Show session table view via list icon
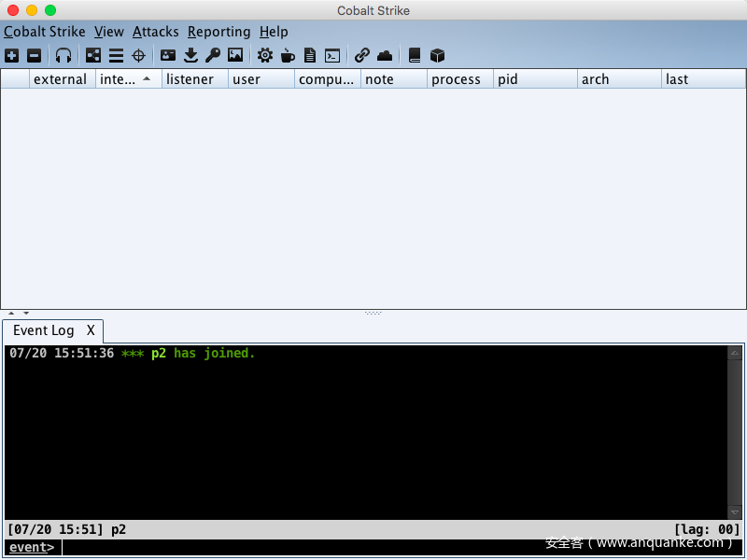 tap(116, 55)
